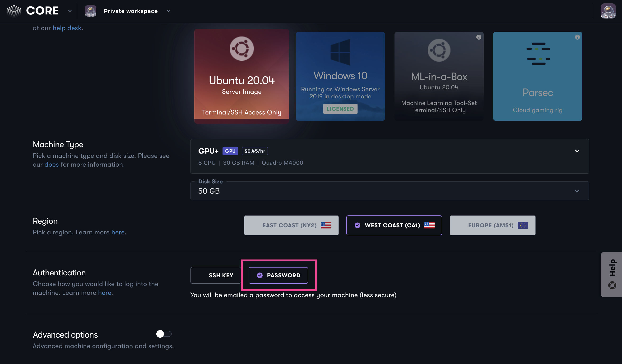Click the here link under Region
622x364 pixels.
[118, 232]
